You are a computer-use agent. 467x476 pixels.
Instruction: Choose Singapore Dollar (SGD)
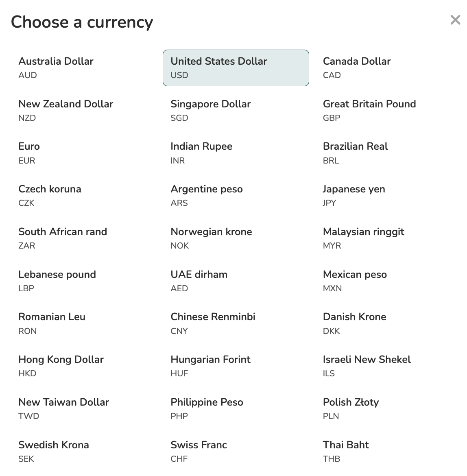click(x=210, y=110)
